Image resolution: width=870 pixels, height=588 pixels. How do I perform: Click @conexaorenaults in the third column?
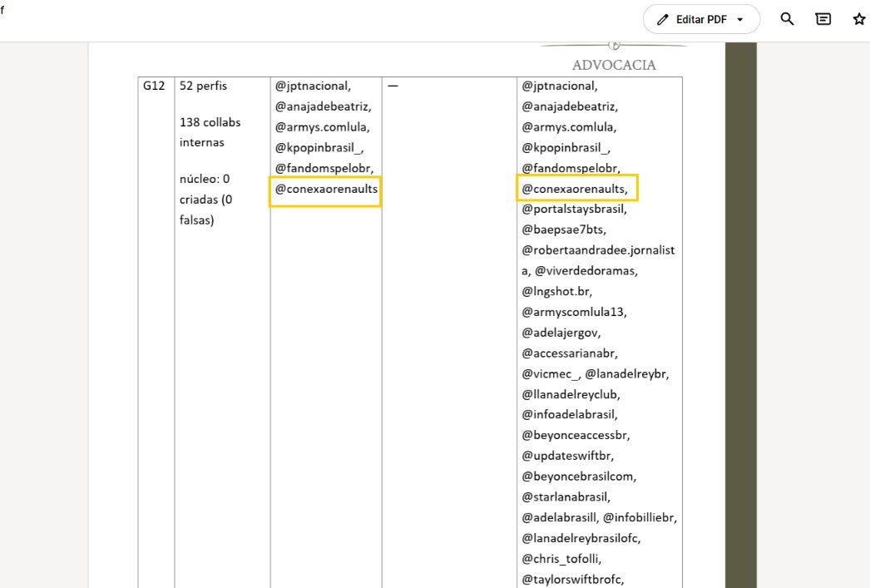(x=326, y=189)
